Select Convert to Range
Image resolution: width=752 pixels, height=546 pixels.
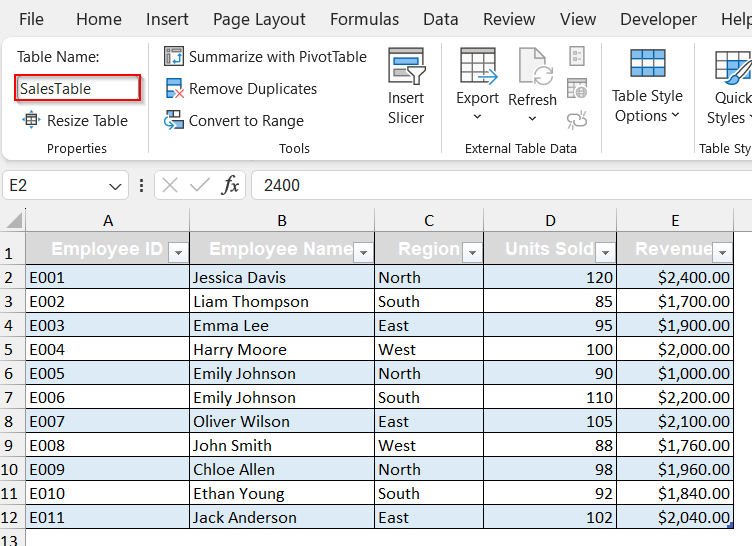235,121
